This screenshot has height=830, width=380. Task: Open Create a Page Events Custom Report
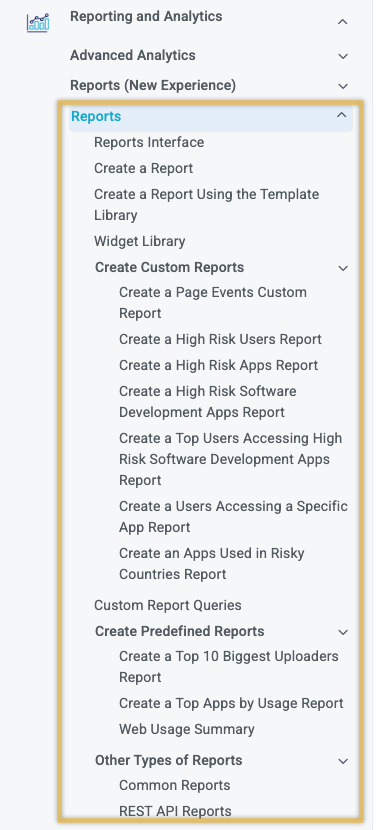213,303
